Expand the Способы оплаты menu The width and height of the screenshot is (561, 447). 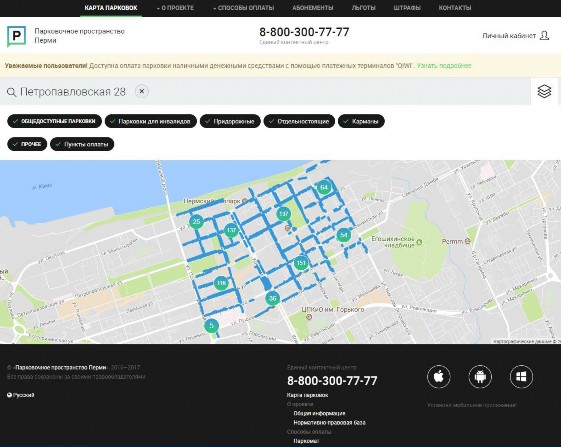tap(244, 8)
